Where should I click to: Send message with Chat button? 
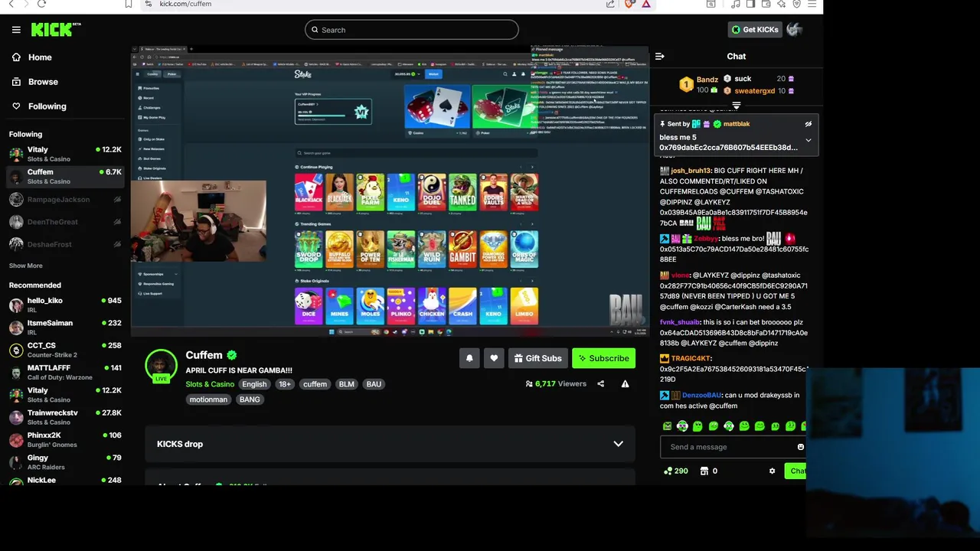point(796,471)
